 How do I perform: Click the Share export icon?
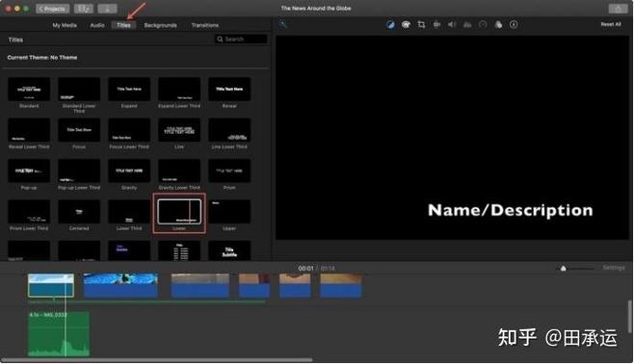coord(618,9)
